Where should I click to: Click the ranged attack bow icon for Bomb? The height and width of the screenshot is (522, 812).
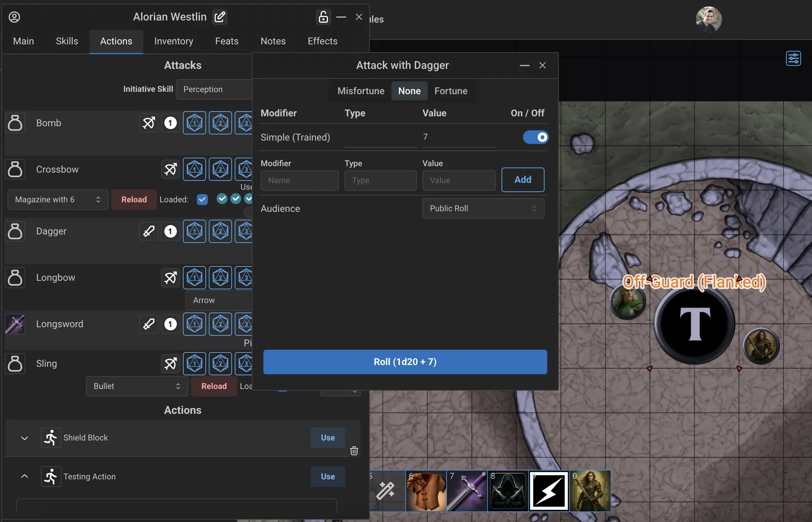[148, 123]
